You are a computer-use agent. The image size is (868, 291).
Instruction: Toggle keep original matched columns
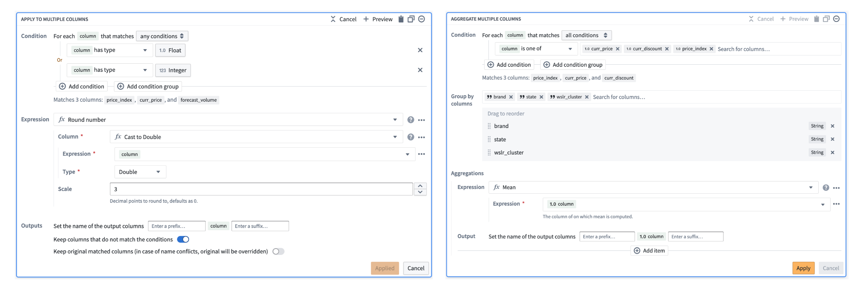[278, 252]
